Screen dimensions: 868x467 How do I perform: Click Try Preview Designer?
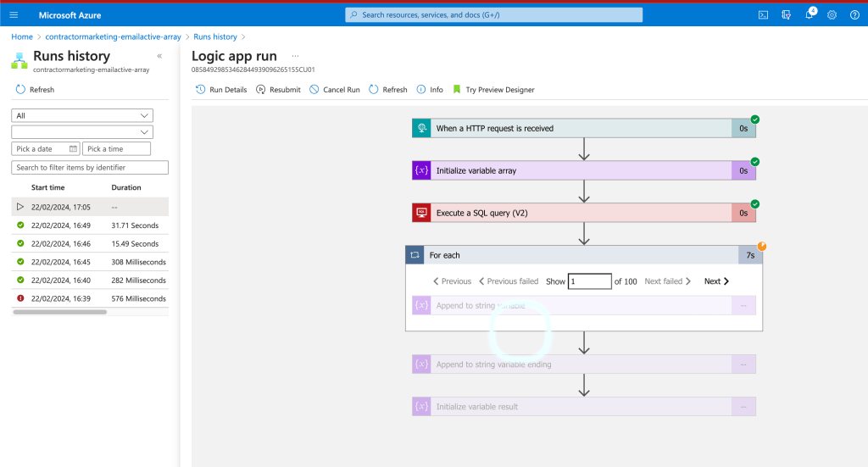pos(494,90)
